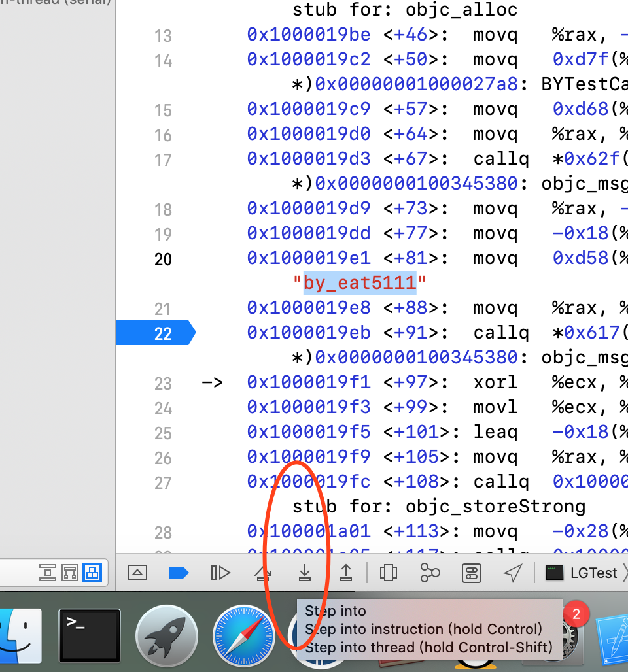Toggle middle navigator filter icon
628x672 pixels.
pyautogui.click(x=70, y=573)
